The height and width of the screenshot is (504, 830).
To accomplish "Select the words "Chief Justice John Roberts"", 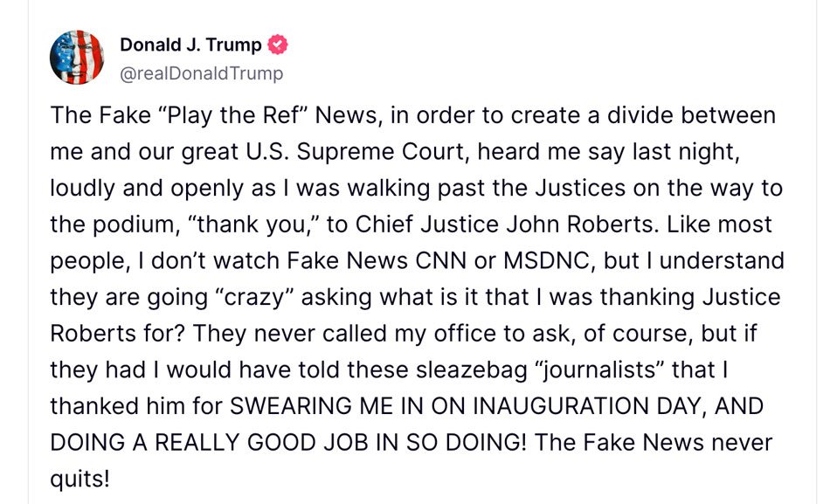I will point(504,224).
